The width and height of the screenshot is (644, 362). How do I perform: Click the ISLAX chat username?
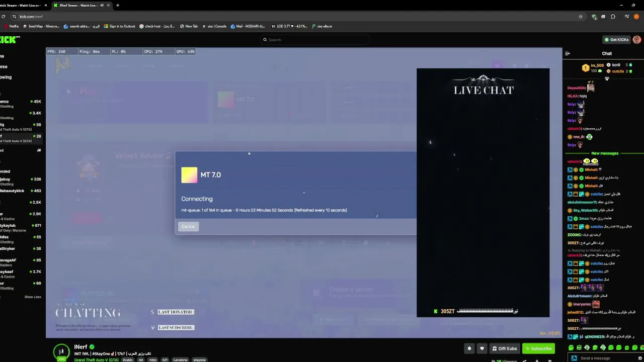[x=573, y=96]
